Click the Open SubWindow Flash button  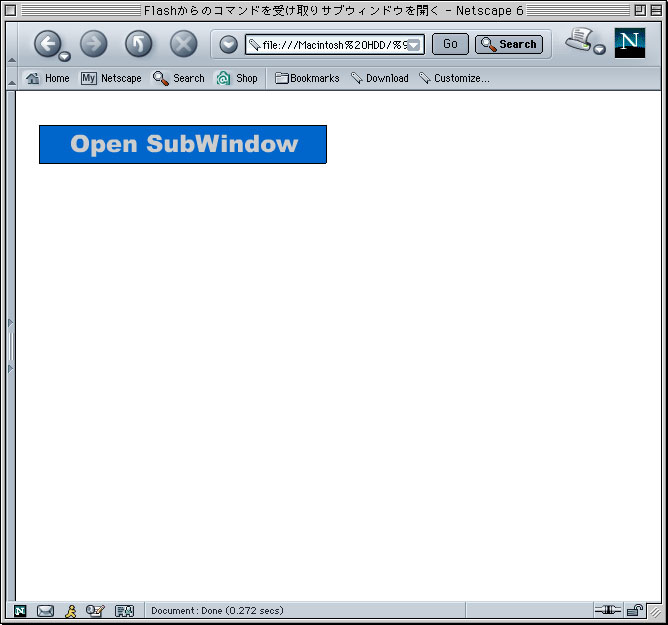(183, 144)
